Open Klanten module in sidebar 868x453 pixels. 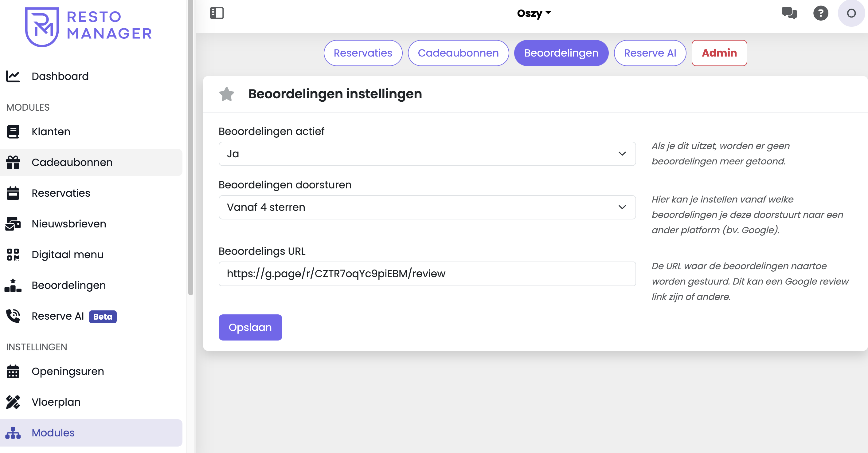pos(91,132)
